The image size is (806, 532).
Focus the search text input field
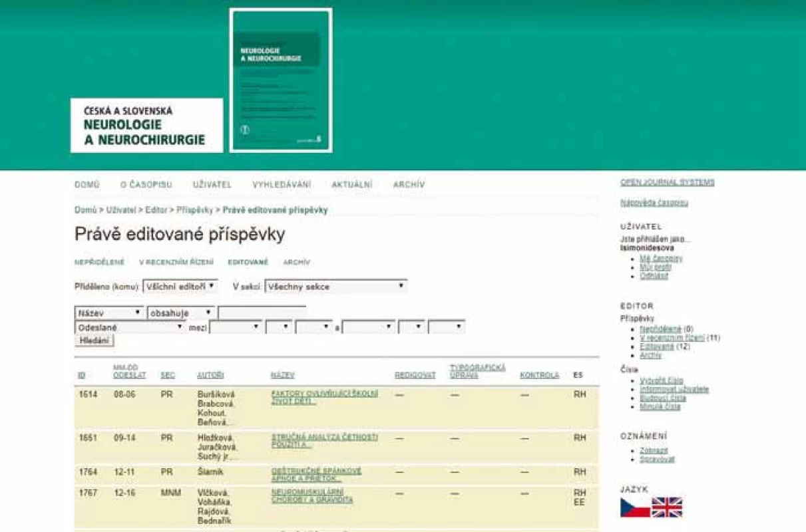(262, 313)
